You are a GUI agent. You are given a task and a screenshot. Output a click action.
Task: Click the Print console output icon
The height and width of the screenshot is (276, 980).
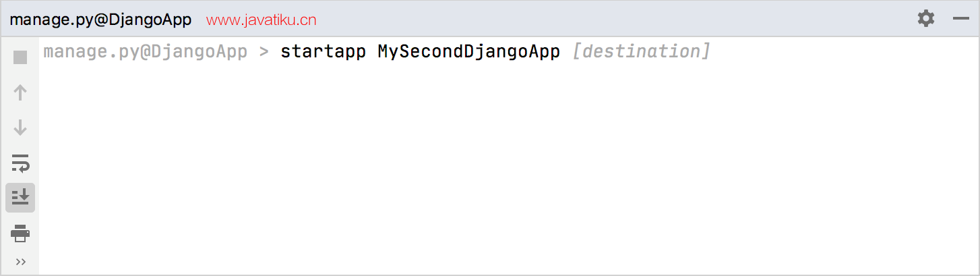click(x=20, y=233)
